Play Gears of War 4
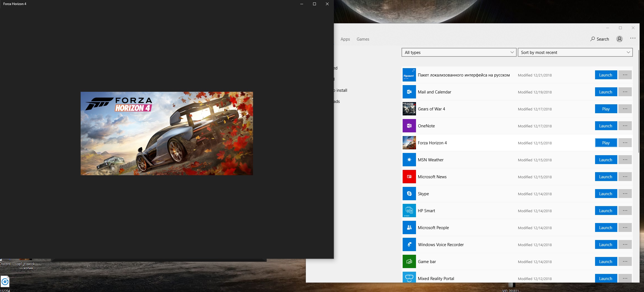The width and height of the screenshot is (644, 292). point(606,109)
